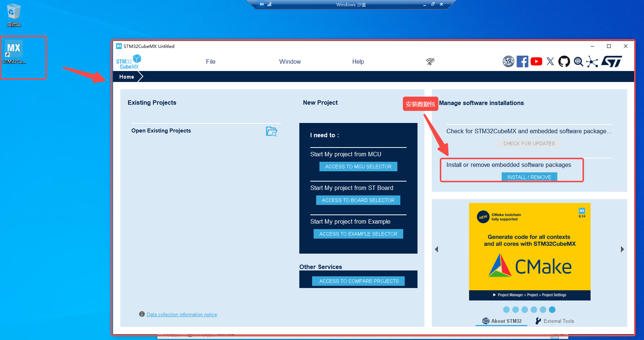Open the ST community network icon
644x340 pixels.
tap(592, 62)
